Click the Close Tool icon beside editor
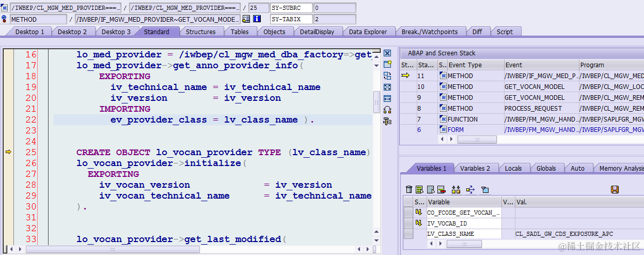 387,53
